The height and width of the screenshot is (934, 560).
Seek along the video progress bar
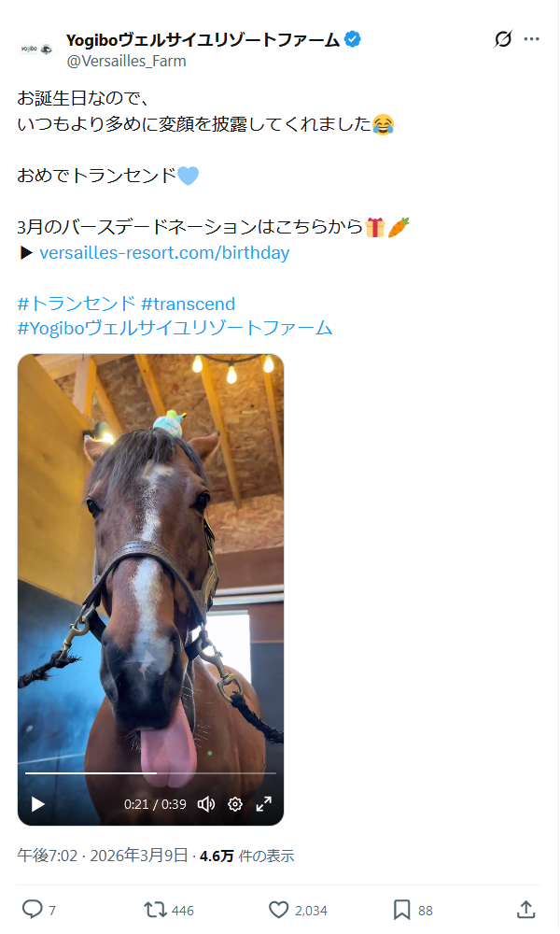point(150,773)
